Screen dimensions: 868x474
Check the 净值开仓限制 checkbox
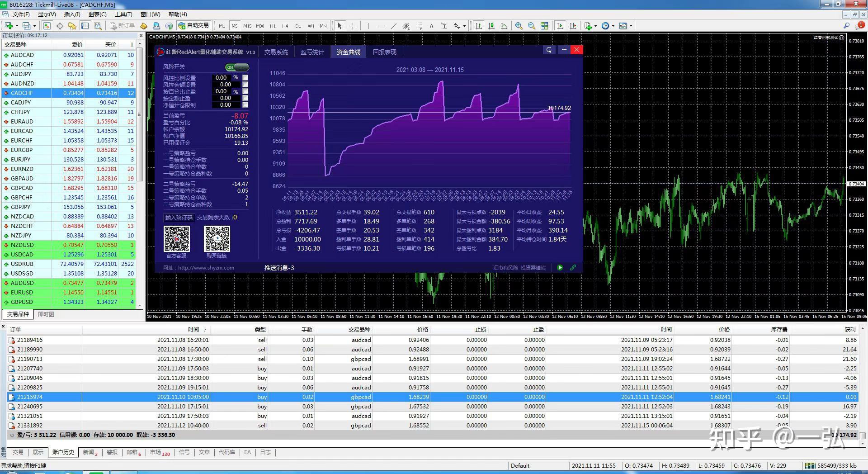[x=245, y=105]
